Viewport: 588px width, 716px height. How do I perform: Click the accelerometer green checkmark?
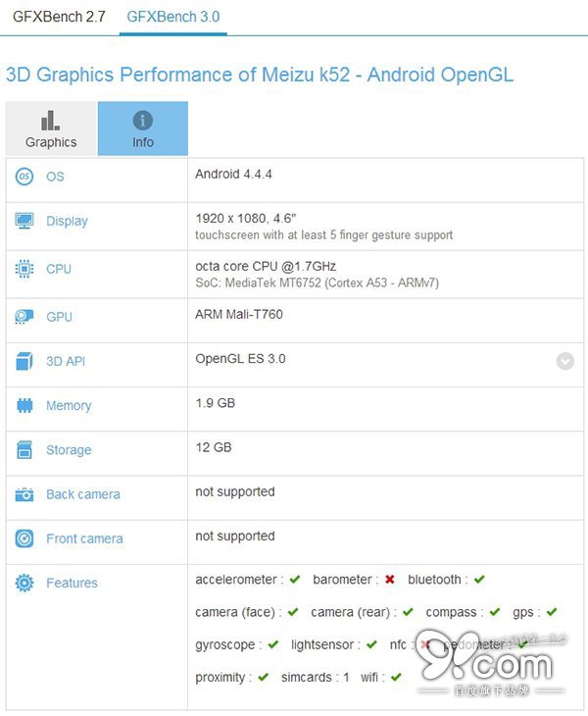(295, 580)
